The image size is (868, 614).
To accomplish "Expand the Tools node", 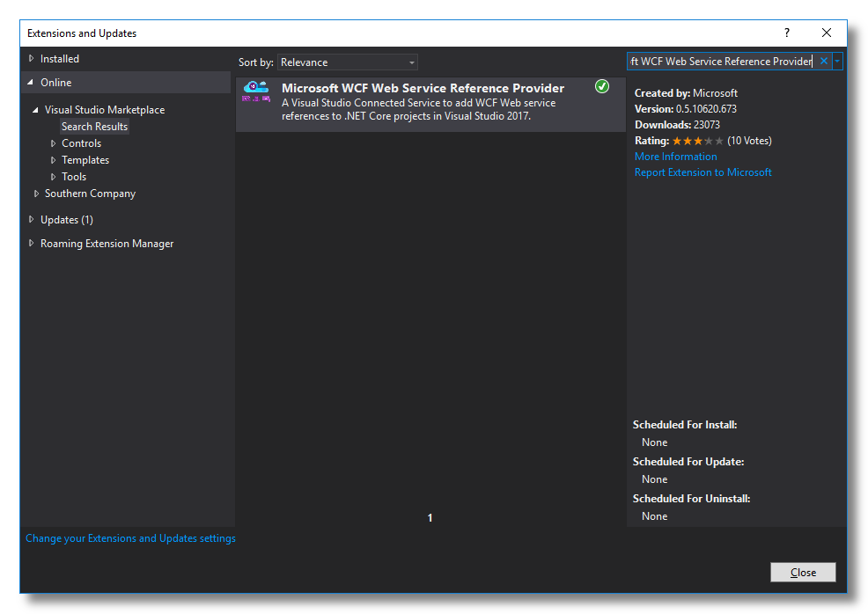I will tap(53, 177).
